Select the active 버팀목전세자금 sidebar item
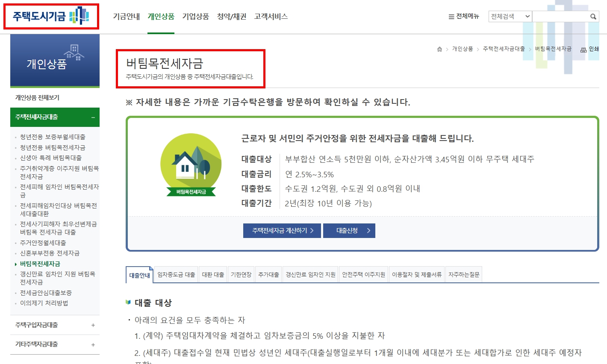Image resolution: width=607 pixels, height=364 pixels. (x=40, y=264)
